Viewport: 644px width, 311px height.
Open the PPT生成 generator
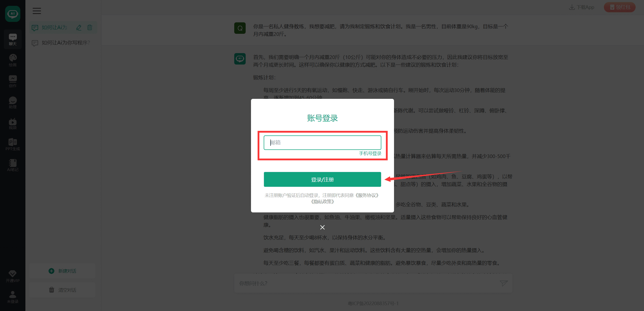click(12, 144)
